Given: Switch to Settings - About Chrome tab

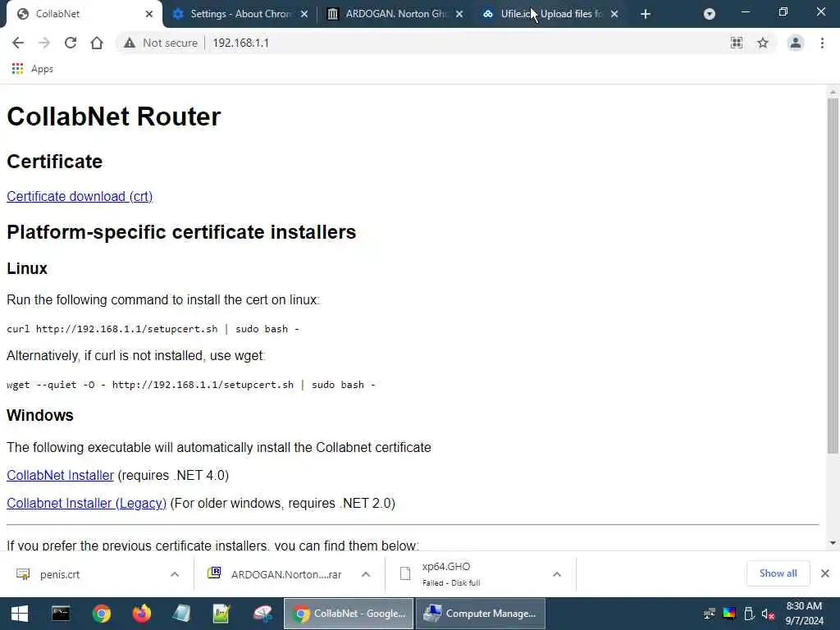Looking at the screenshot, I should point(240,14).
